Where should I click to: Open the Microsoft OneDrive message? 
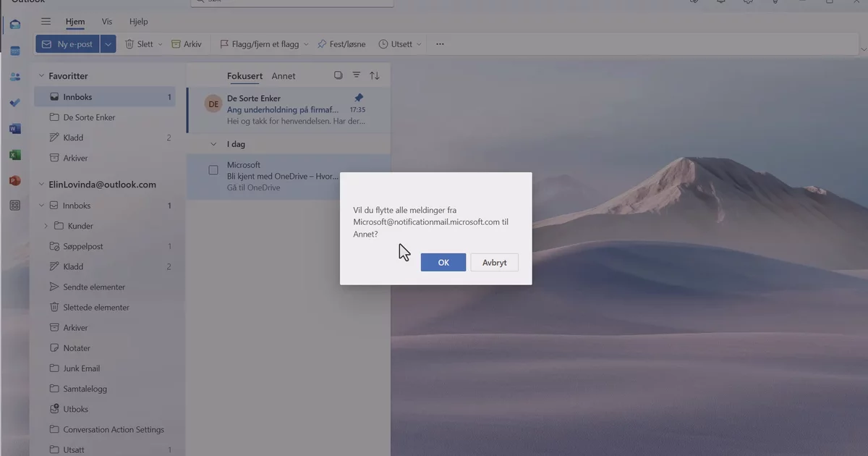coord(289,176)
